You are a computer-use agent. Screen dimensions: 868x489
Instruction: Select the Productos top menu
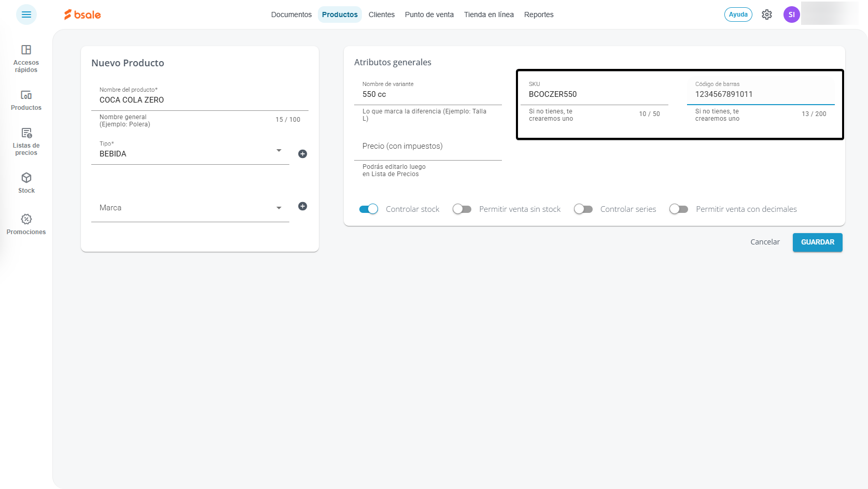click(340, 15)
